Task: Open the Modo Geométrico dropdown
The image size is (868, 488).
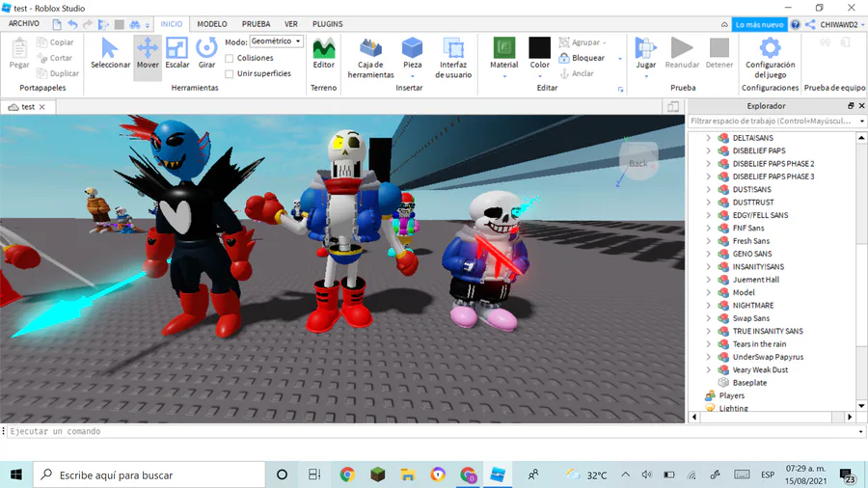Action: click(x=276, y=41)
